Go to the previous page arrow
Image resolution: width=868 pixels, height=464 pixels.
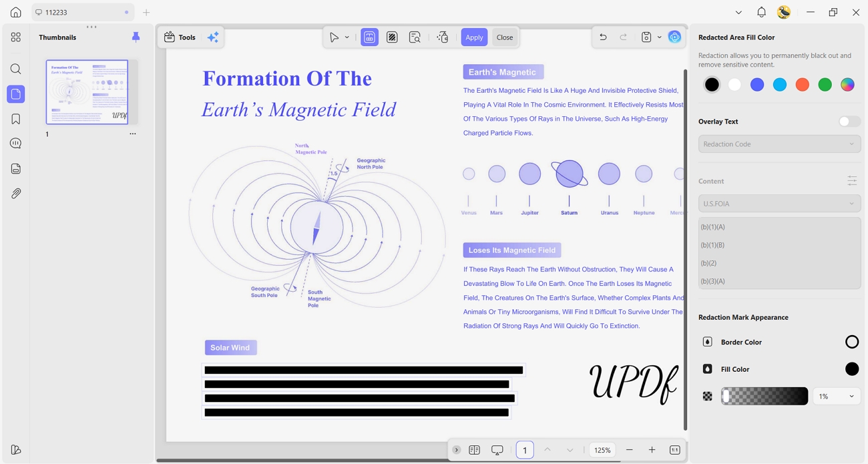(548, 450)
